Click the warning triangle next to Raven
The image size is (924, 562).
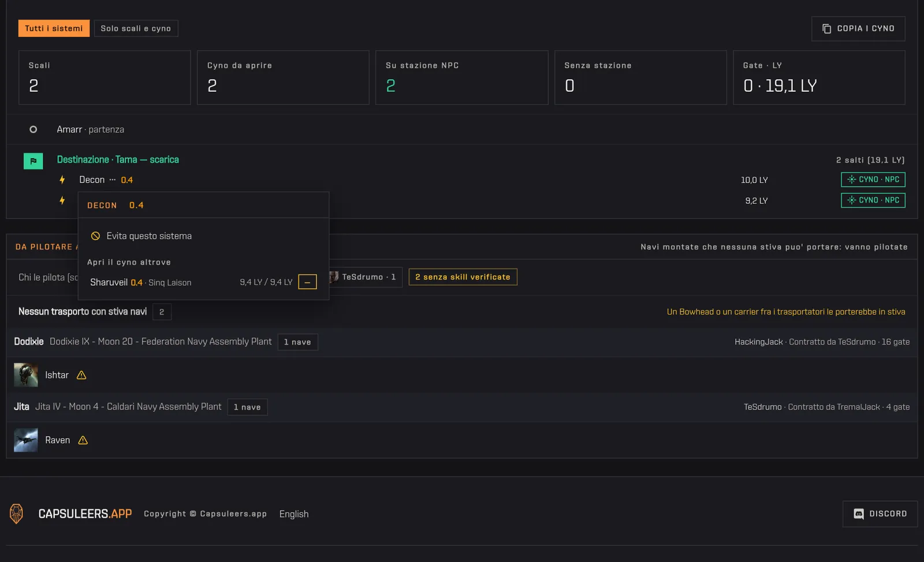(x=83, y=440)
